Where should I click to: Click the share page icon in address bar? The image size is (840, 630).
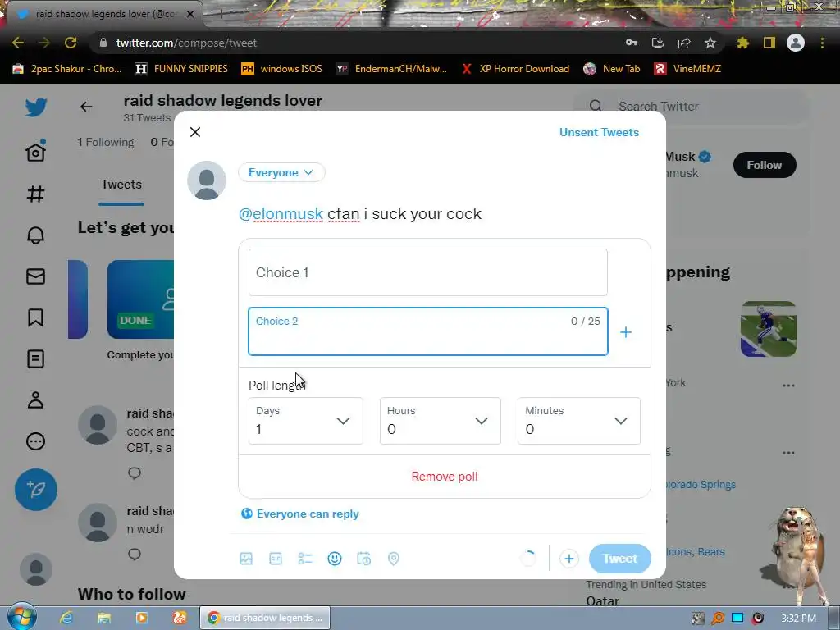[684, 43]
